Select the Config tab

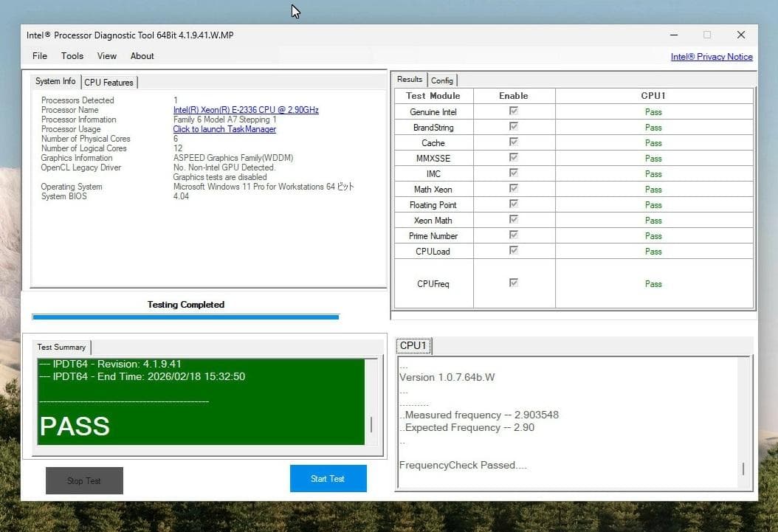tap(441, 80)
